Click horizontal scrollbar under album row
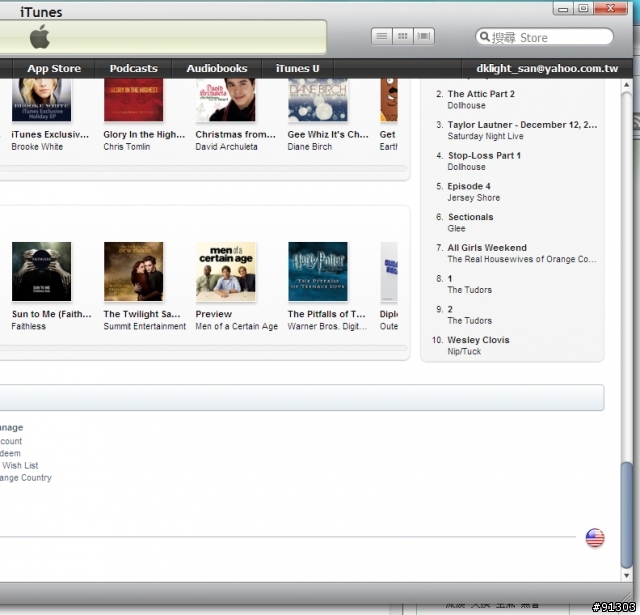This screenshot has width=640, height=615. pos(203,168)
